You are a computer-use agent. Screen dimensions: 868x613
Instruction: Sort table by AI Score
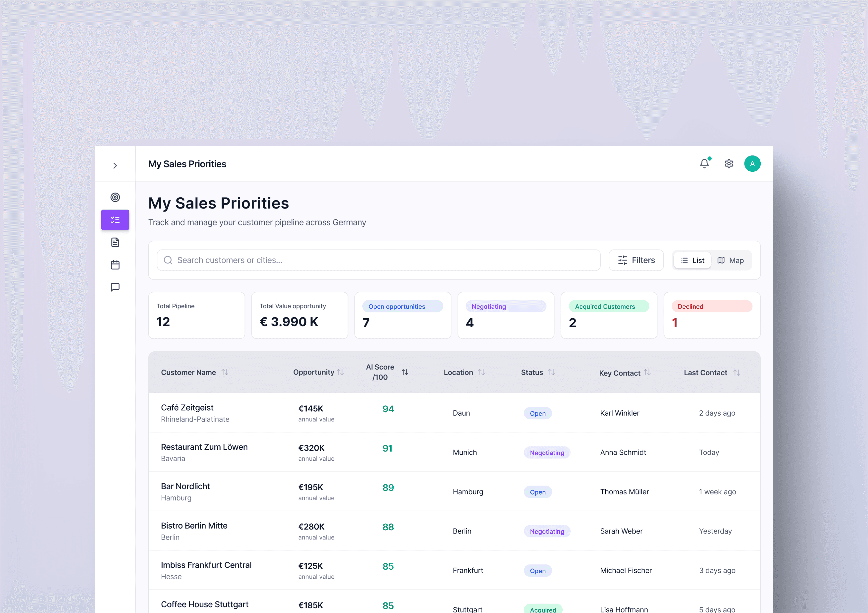point(404,372)
